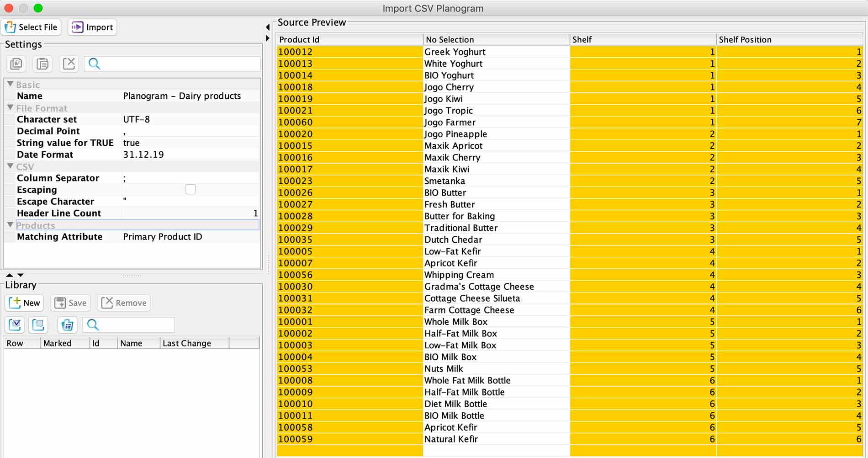Click the unmark-all icon in Library toolbar
The image size is (868, 458).
38,325
